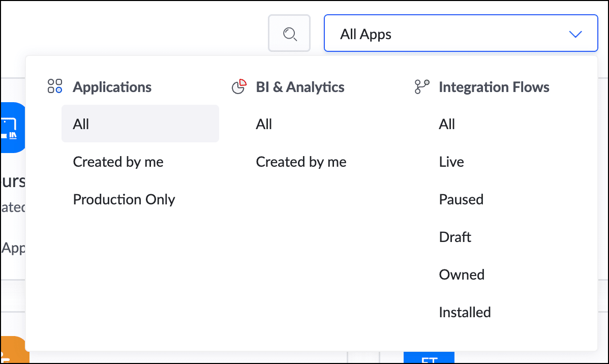Select the Owned flows option
The image size is (609, 364).
[462, 275]
